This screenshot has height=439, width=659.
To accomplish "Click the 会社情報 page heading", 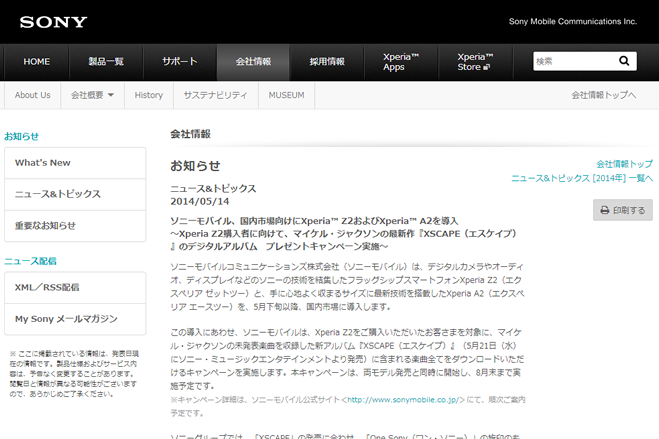I will tap(190, 134).
